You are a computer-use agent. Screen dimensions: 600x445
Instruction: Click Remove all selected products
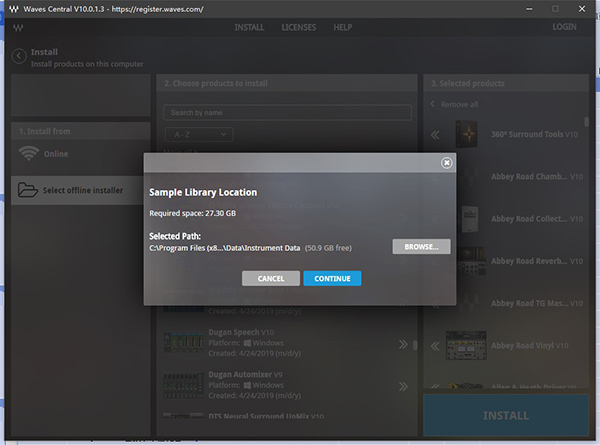pos(454,104)
